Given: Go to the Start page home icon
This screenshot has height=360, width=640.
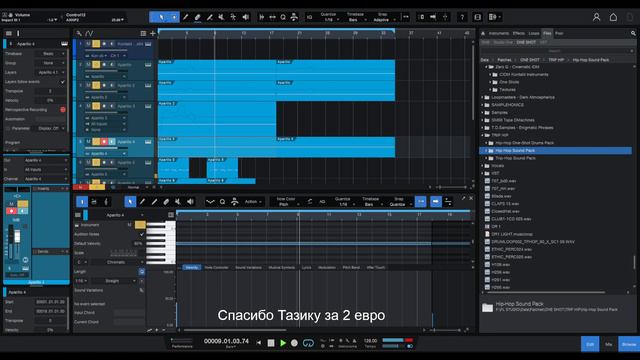Looking at the screenshot, I should [613, 17].
